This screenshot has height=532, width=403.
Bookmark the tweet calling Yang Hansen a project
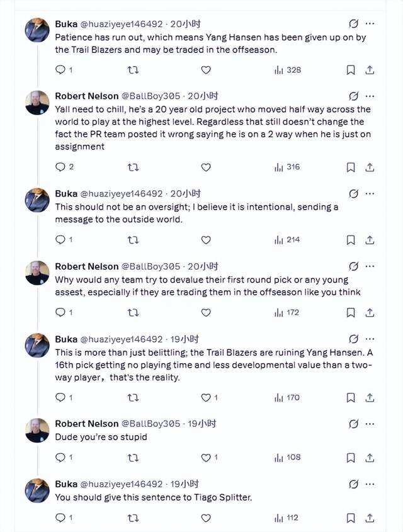(x=351, y=167)
